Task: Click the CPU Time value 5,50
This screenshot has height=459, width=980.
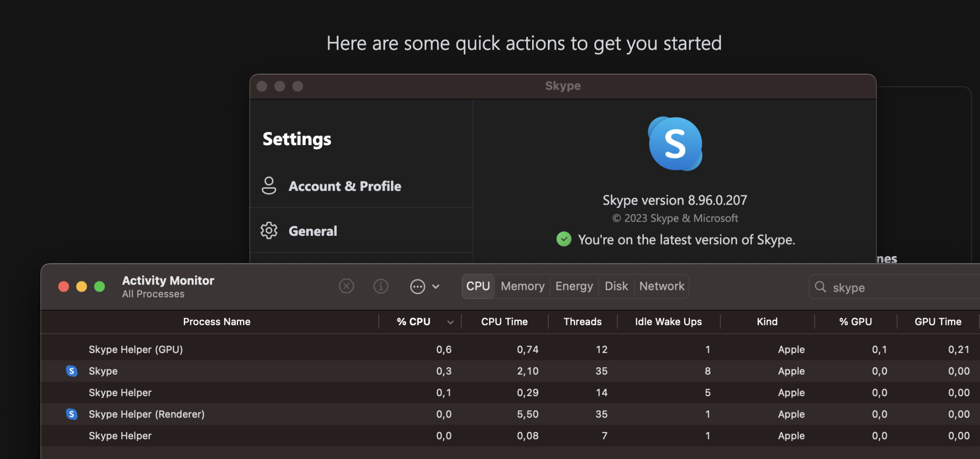Action: coord(528,414)
